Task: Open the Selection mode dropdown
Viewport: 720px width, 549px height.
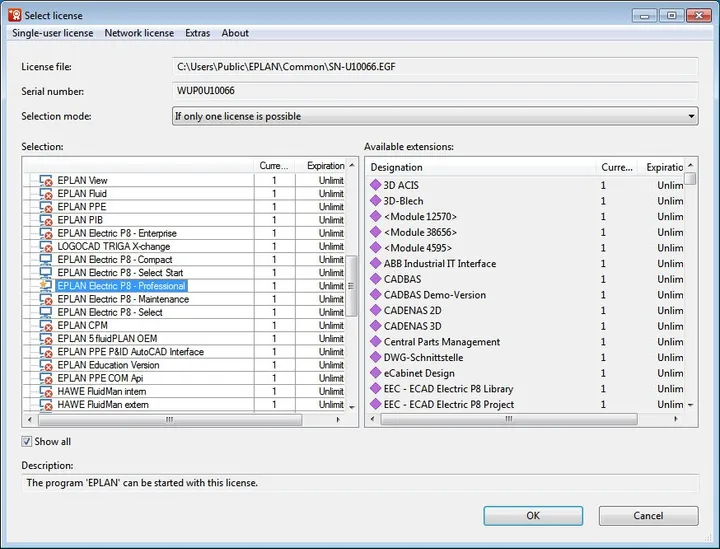Action: [x=435, y=116]
